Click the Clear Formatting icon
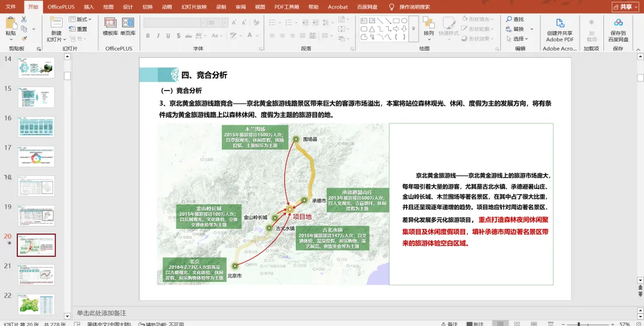 [x=256, y=23]
